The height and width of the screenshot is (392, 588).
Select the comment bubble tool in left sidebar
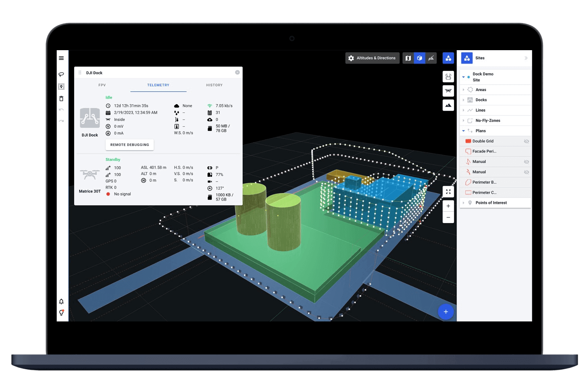[x=62, y=74]
